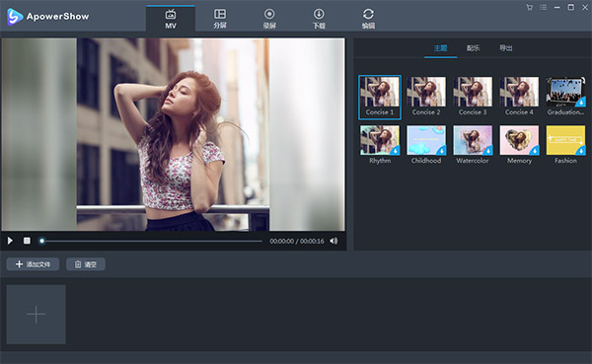This screenshot has height=364, width=592.
Task: Mute the preview volume speaker
Action: 333,241
